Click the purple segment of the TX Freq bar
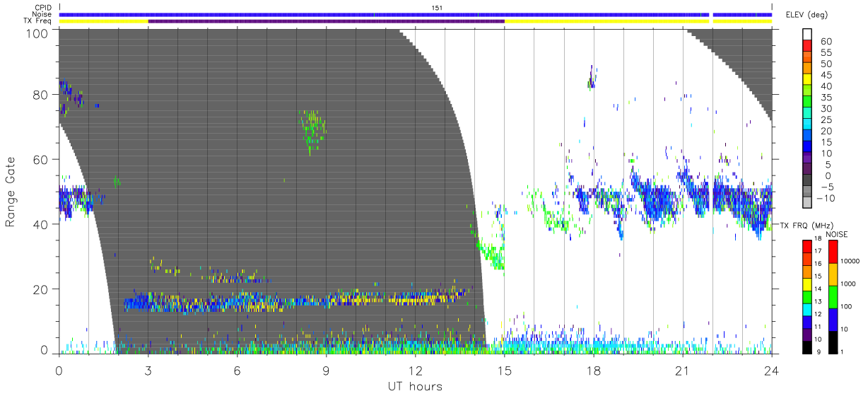This screenshot has height=401, width=868. click(326, 21)
